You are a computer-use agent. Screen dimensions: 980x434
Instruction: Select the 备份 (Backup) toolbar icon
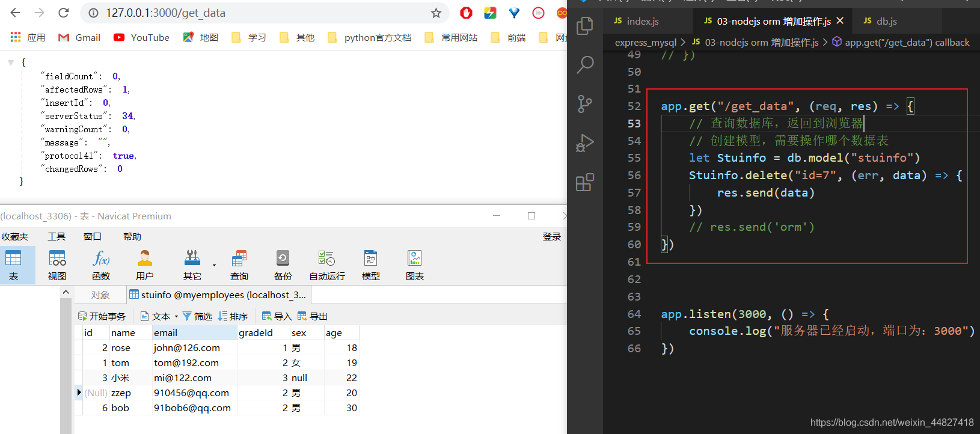tap(283, 265)
